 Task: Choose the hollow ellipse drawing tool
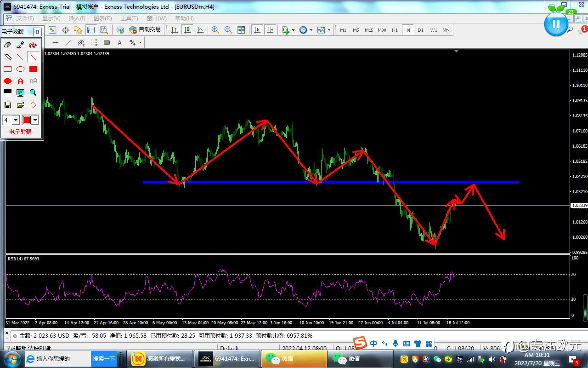[x=20, y=69]
